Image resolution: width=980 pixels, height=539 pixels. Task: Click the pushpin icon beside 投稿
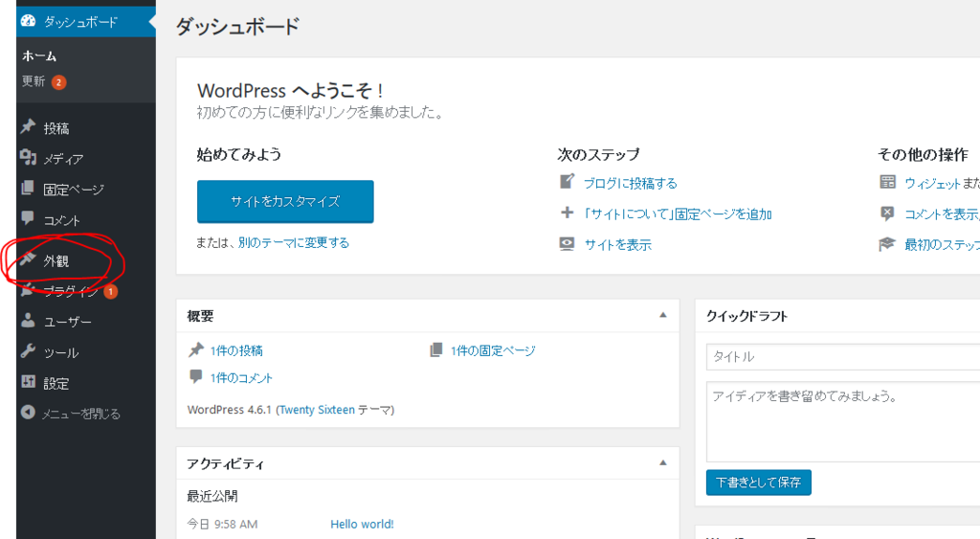tap(28, 126)
